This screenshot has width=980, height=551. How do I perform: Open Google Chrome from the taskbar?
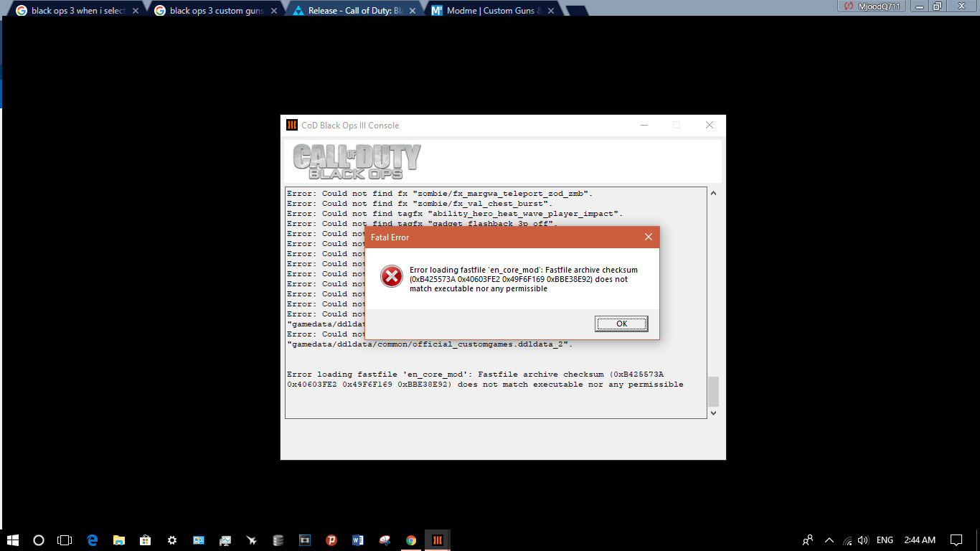411,540
